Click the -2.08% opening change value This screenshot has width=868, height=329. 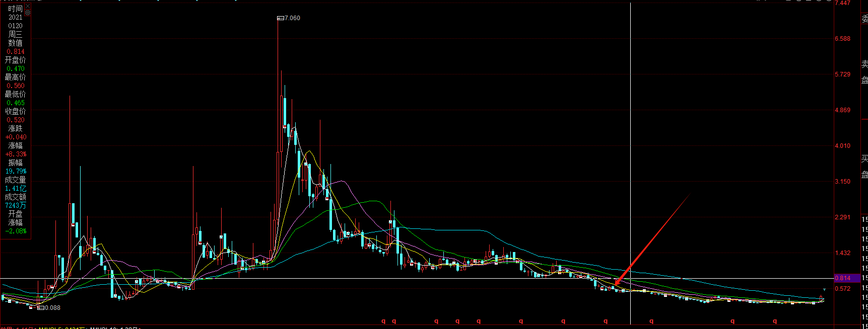[16, 231]
